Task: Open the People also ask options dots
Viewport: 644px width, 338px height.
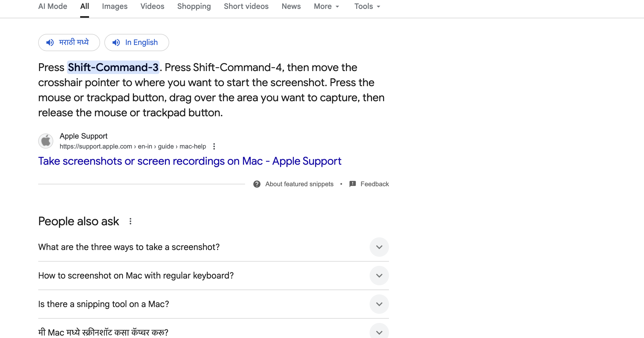Action: tap(130, 221)
